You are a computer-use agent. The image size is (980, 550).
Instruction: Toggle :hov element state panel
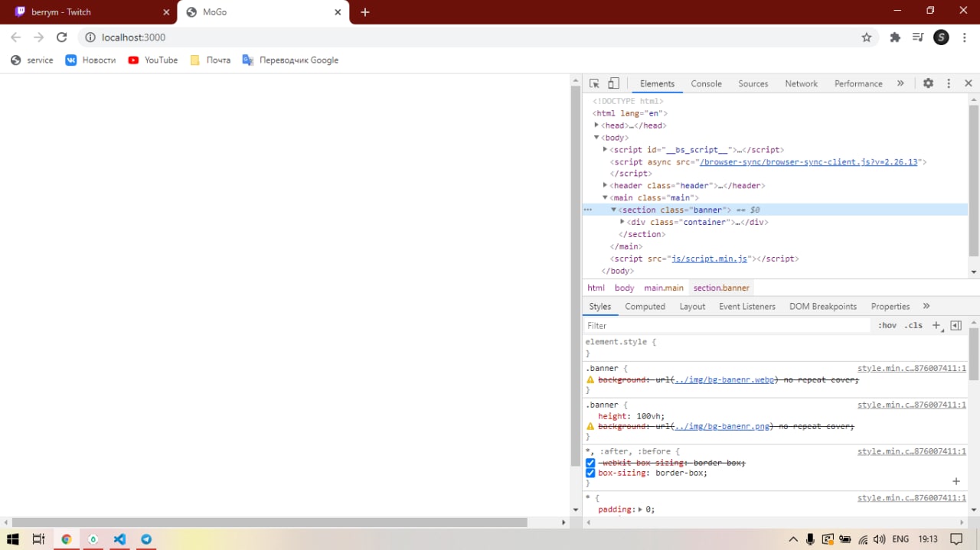[x=887, y=326]
